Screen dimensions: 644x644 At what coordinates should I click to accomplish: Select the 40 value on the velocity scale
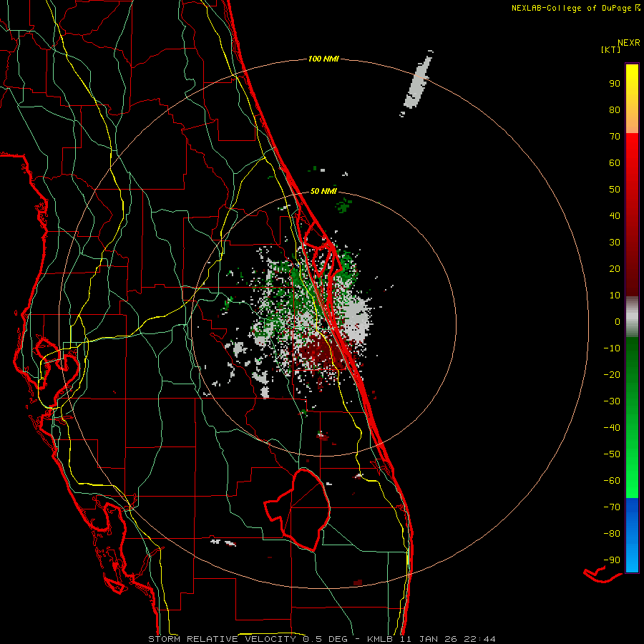click(615, 215)
